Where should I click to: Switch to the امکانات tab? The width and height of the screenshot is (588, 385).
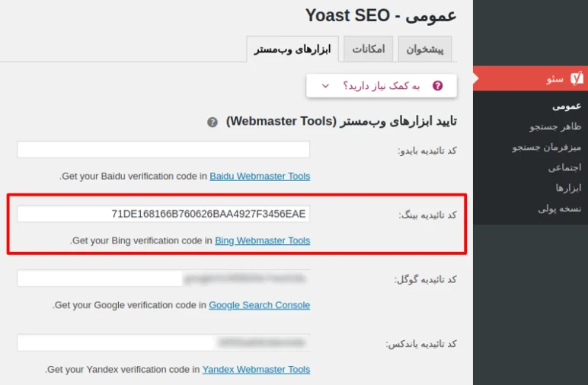click(x=368, y=49)
